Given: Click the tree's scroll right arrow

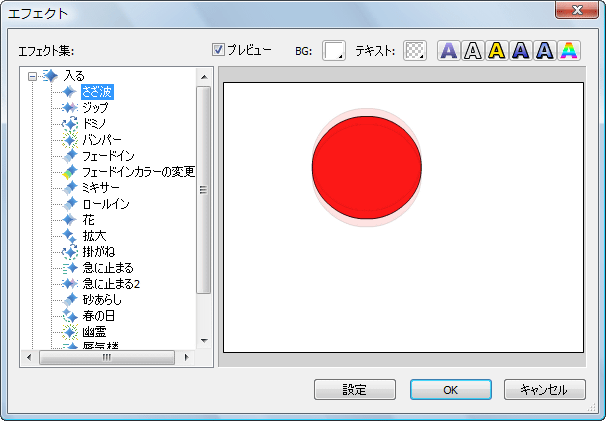Looking at the screenshot, I should [x=187, y=357].
